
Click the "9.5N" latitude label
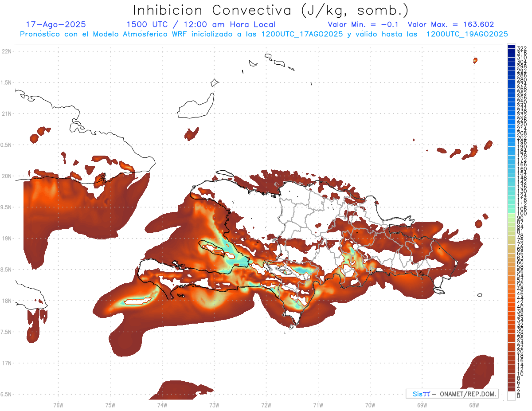tap(6, 207)
